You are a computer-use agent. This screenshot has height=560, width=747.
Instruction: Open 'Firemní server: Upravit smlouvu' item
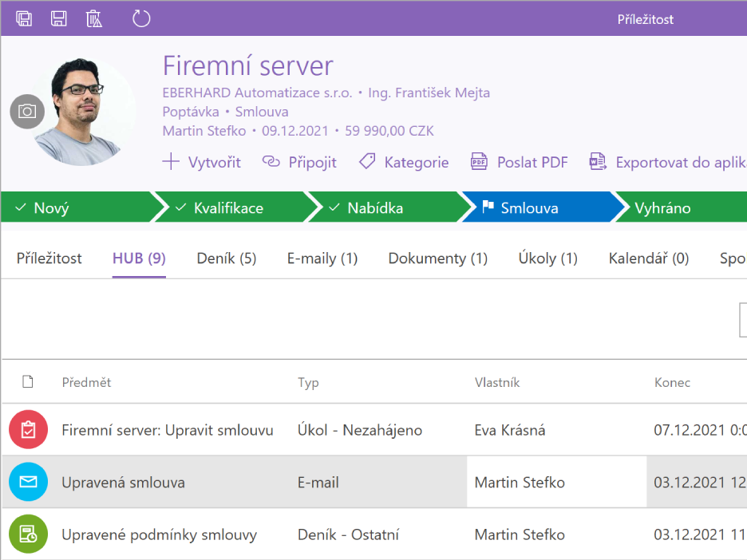point(168,430)
